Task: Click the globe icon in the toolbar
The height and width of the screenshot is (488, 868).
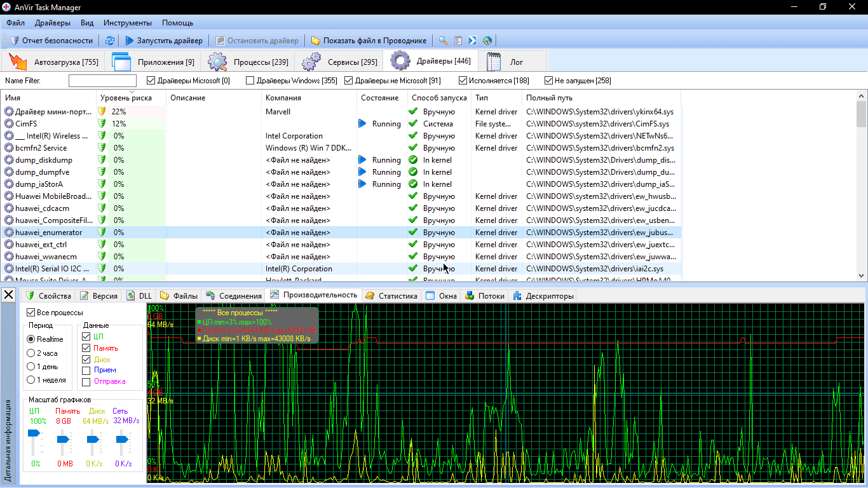Action: (x=487, y=41)
